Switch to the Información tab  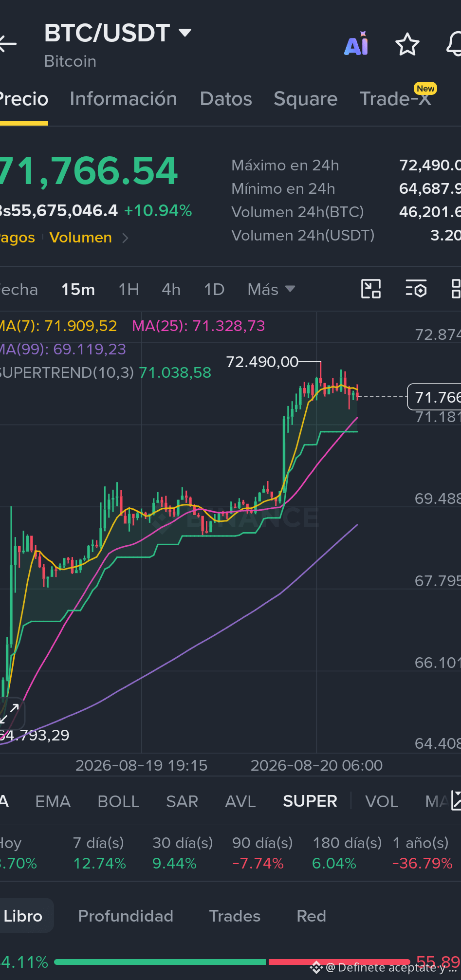coord(123,99)
